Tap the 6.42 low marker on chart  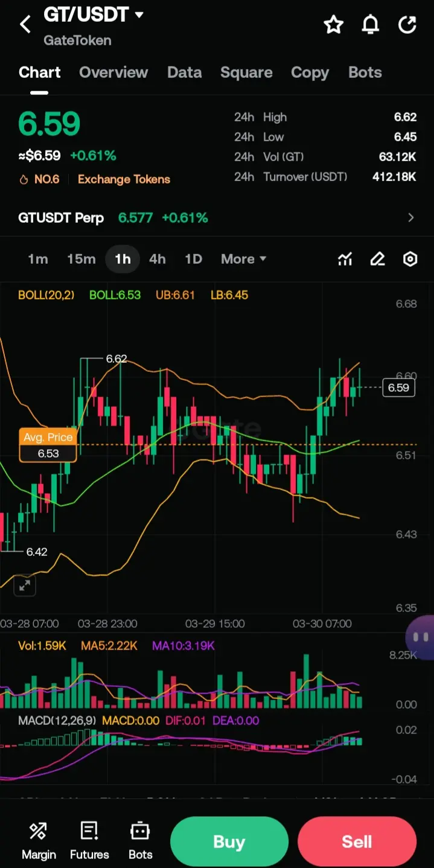point(37,552)
